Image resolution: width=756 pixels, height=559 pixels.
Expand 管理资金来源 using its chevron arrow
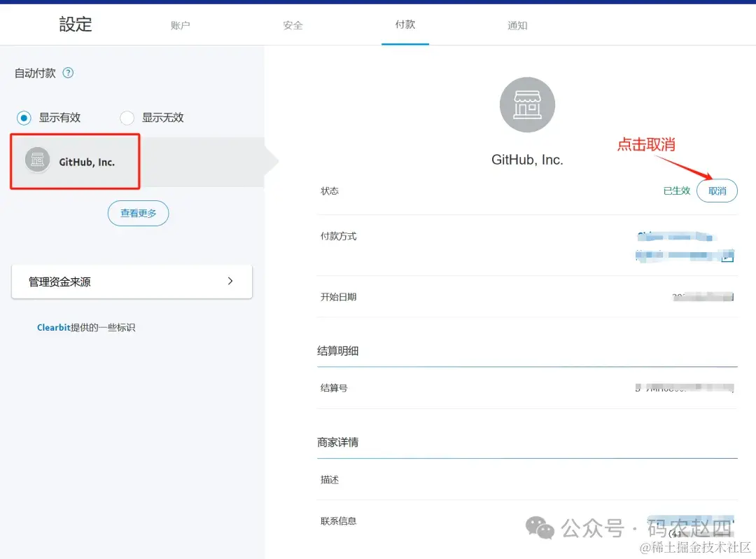point(230,281)
